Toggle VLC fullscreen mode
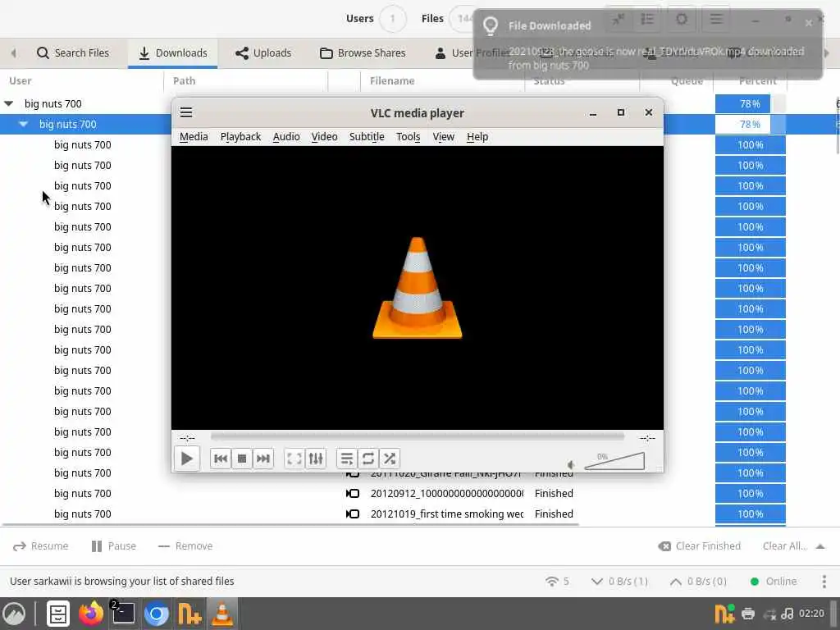 294,459
